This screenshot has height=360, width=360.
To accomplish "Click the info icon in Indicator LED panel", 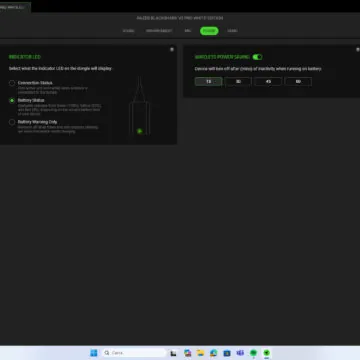I will point(172,49).
